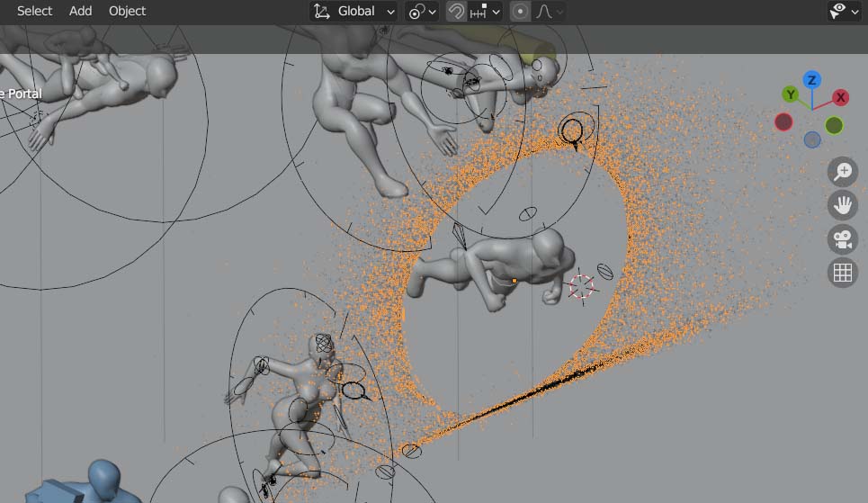
Task: Open selectability and visibility dropdown
Action: (843, 12)
